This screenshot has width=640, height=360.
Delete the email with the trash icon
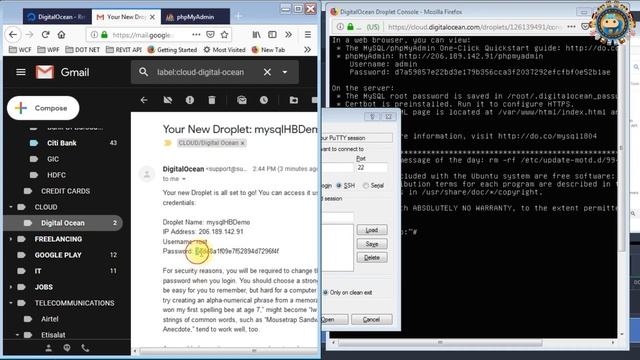[212, 100]
